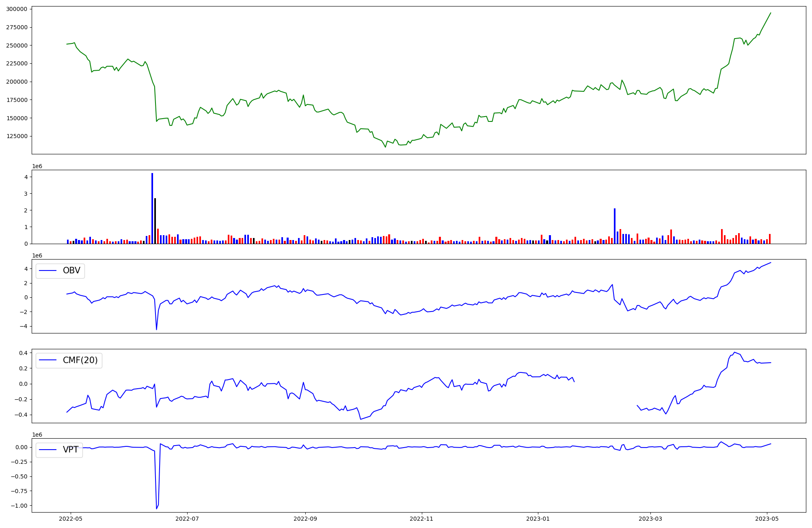
Task: Click the lowest dip of OBV line
Action: click(x=157, y=329)
